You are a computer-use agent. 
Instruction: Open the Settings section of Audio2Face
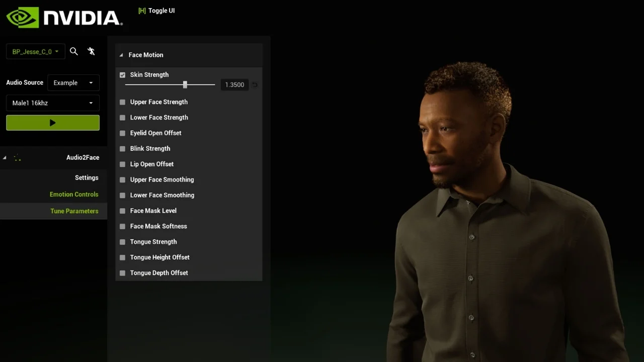coord(87,177)
